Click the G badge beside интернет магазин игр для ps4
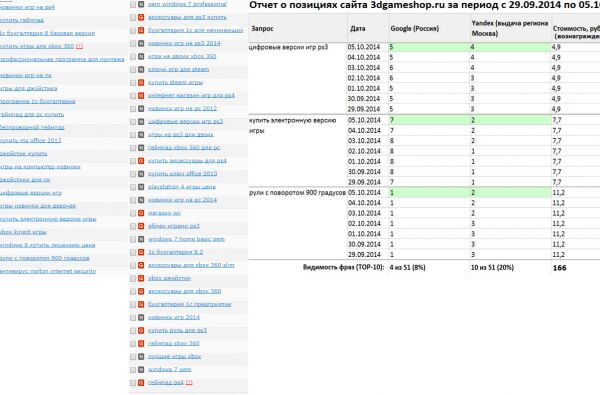Image resolution: width=600 pixels, height=395 pixels. coord(141,95)
